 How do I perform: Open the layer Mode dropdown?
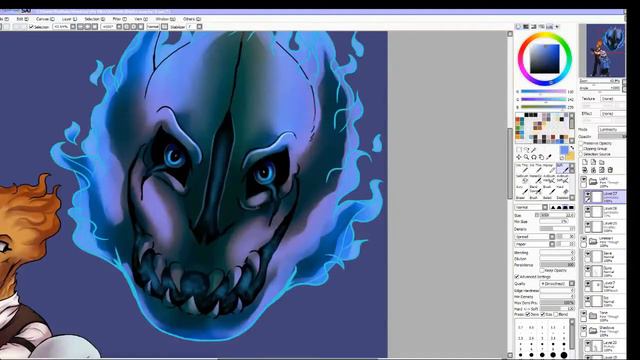pos(612,129)
